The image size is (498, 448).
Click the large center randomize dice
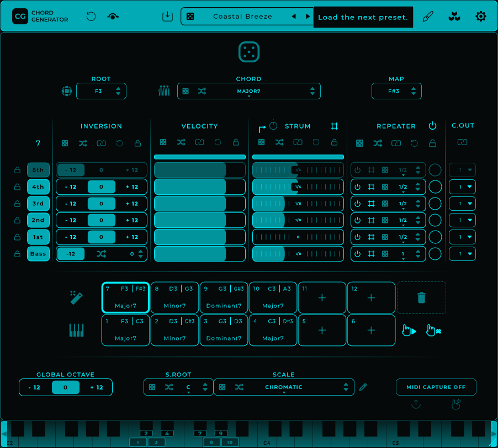(x=249, y=52)
